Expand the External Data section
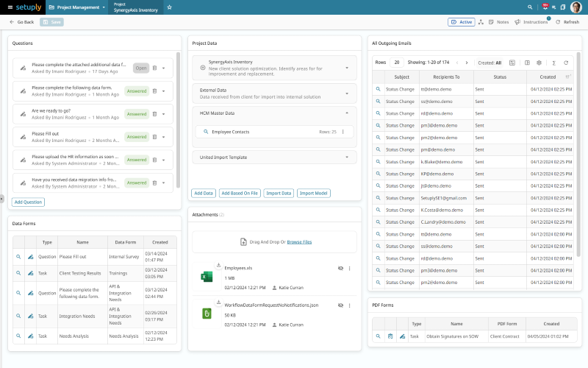The image size is (588, 368). [x=347, y=93]
